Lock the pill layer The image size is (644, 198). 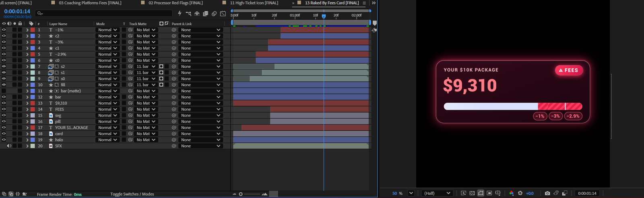(x=20, y=121)
